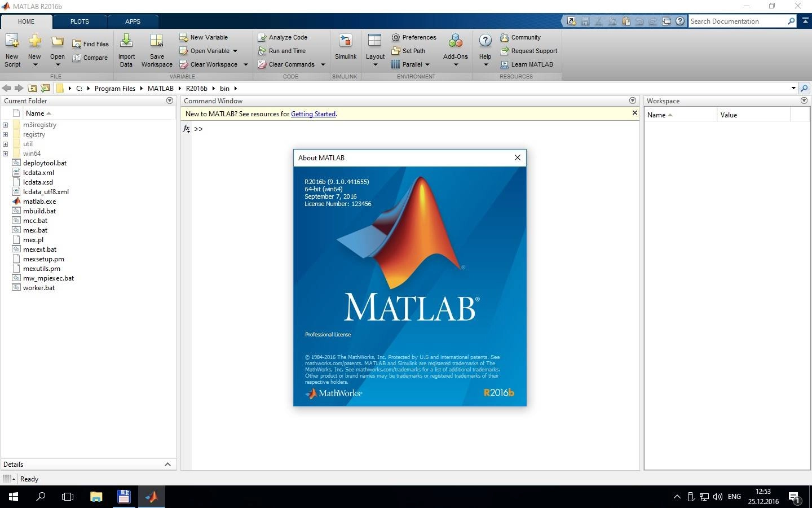The height and width of the screenshot is (508, 812).
Task: Open the Add-Ons icon
Action: tap(456, 41)
